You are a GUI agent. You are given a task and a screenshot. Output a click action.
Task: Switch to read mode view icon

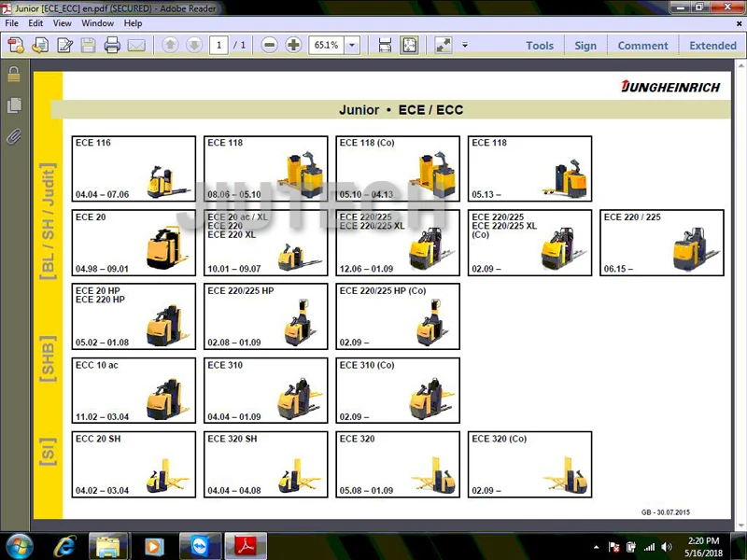pyautogui.click(x=443, y=45)
